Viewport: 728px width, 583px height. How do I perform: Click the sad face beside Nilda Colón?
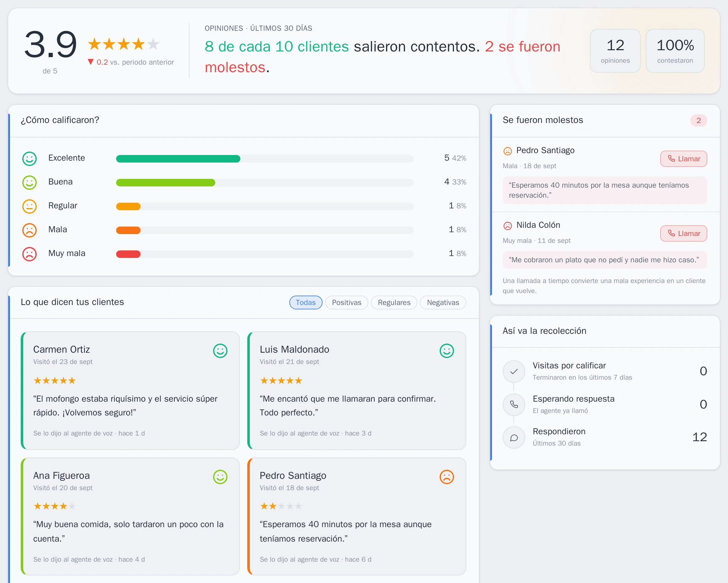(x=507, y=226)
